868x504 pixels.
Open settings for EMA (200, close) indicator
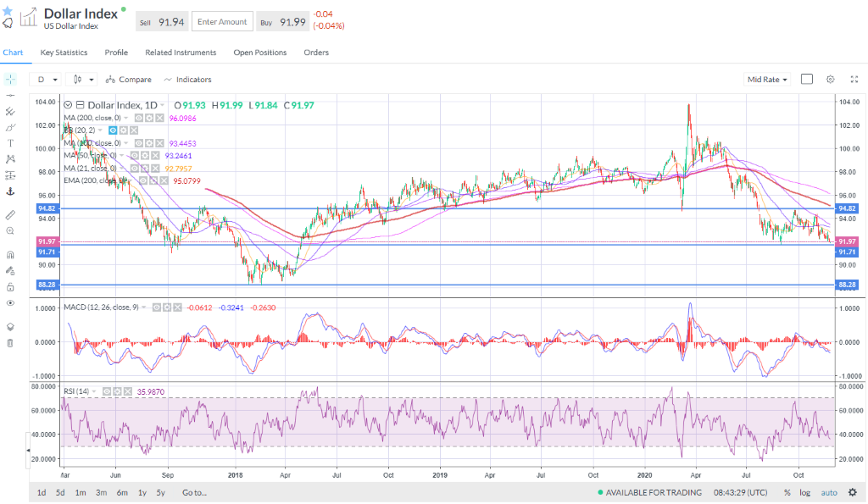[153, 180]
